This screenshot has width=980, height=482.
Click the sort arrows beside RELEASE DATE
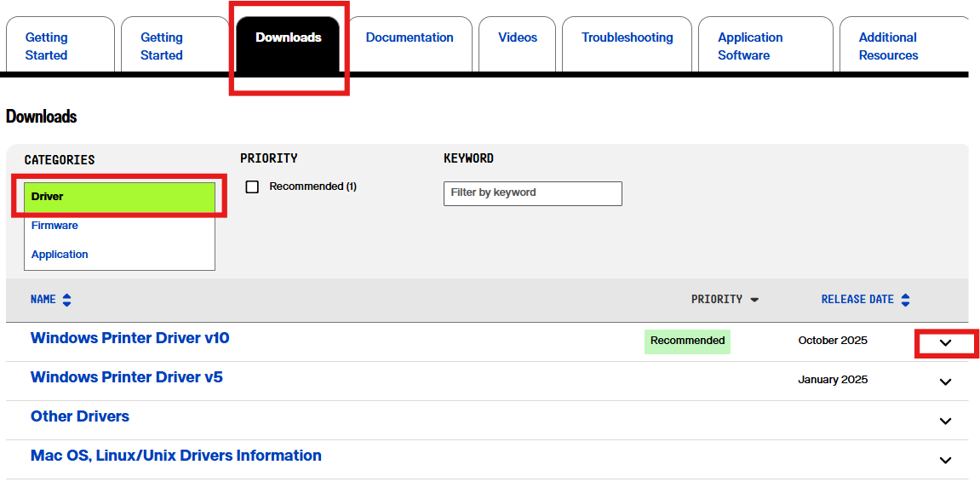(x=905, y=300)
